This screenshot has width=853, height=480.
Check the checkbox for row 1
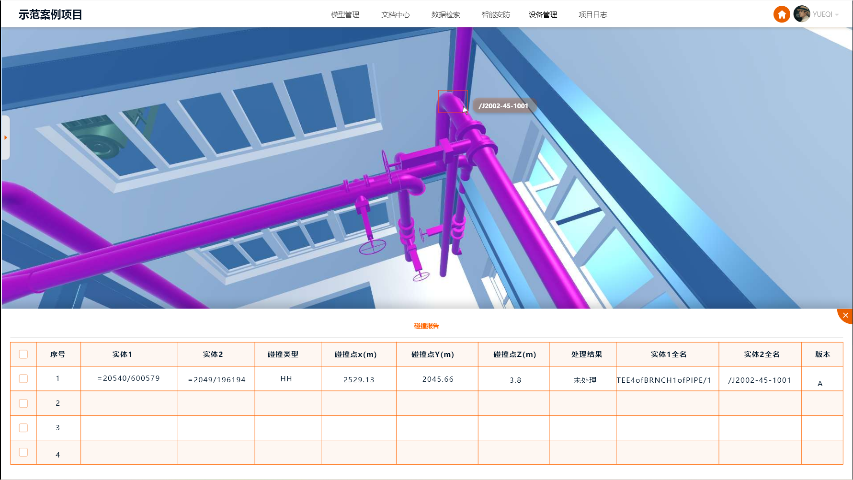pos(23,379)
